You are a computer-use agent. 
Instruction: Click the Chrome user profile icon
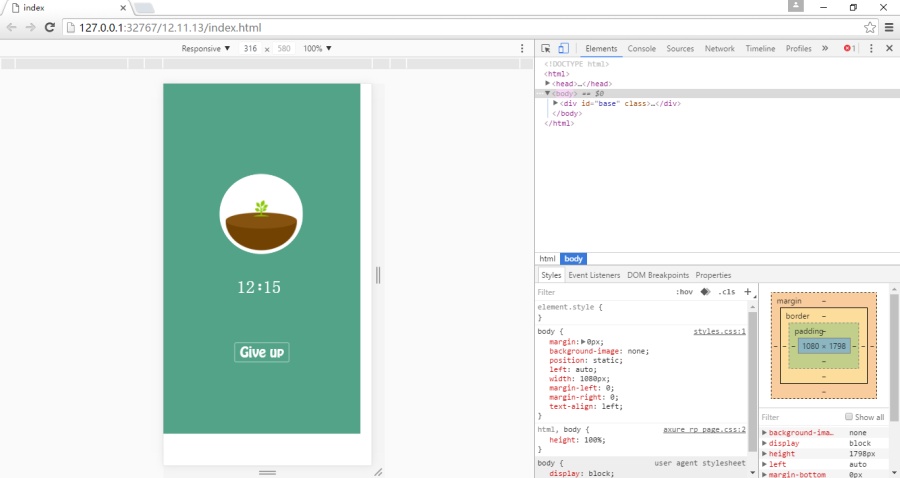coord(796,6)
